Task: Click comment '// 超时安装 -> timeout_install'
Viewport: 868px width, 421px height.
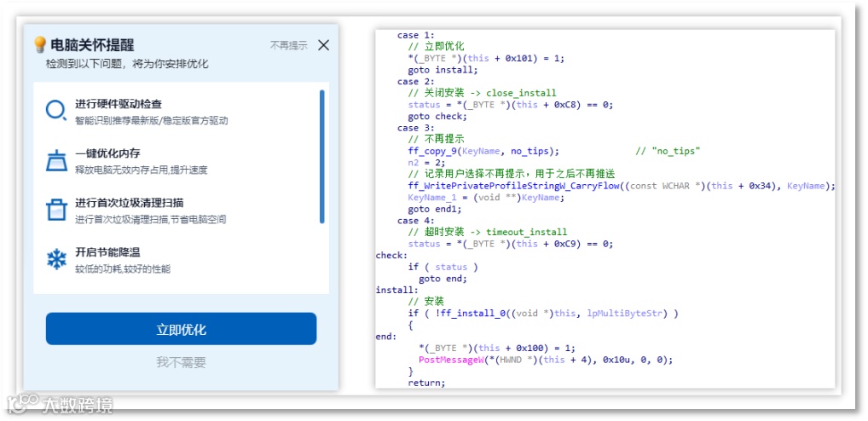Action: (x=488, y=233)
